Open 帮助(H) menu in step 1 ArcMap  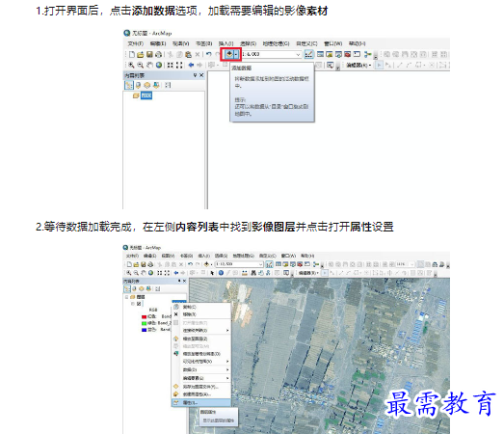[x=358, y=43]
